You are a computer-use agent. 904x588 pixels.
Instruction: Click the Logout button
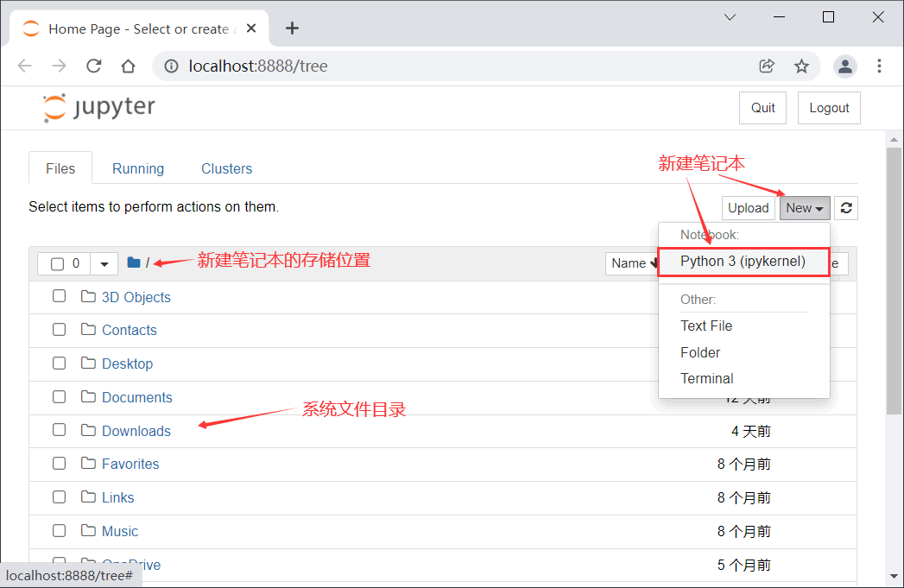coord(828,107)
